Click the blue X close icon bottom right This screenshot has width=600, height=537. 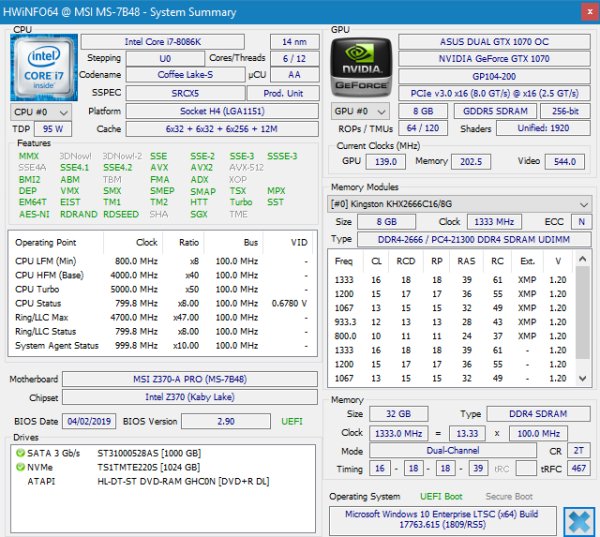point(579,522)
